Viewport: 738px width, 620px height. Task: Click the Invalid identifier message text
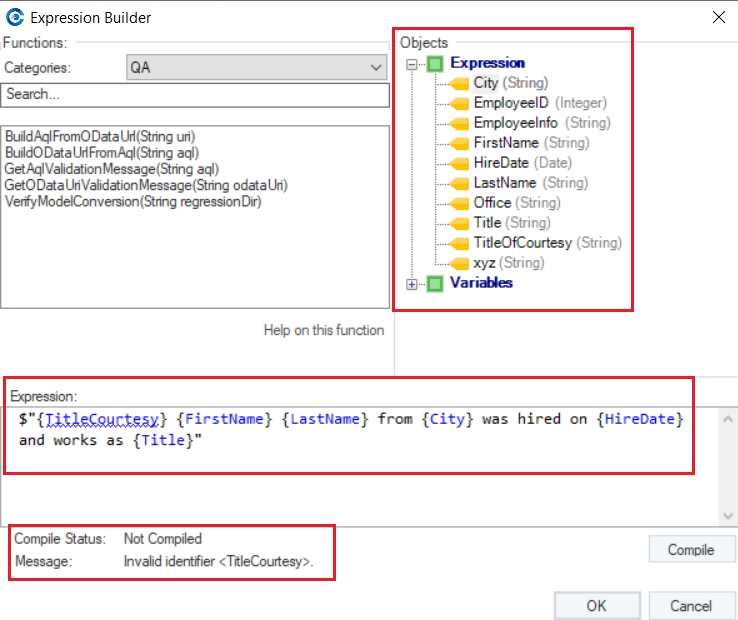coord(218,561)
